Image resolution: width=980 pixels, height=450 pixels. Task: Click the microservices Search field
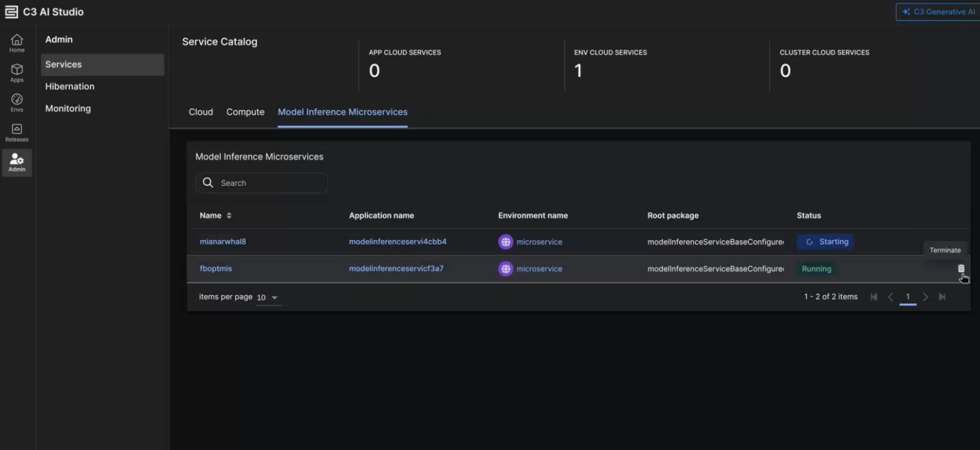tap(266, 183)
